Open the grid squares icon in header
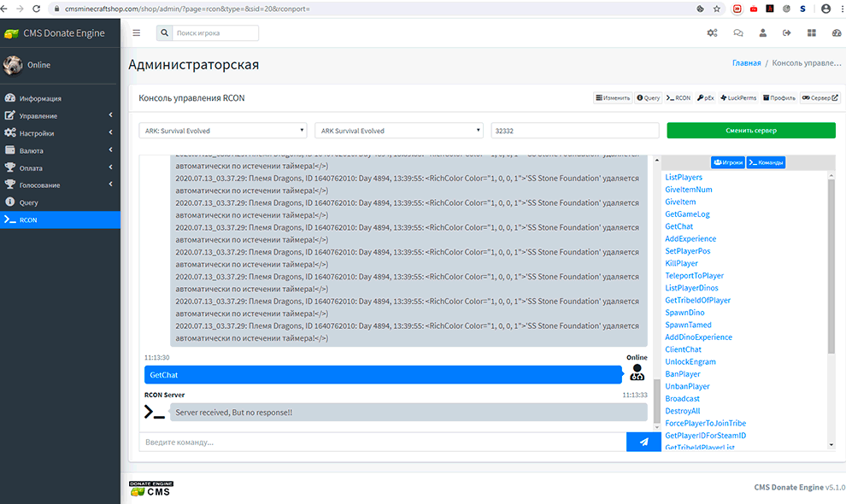The image size is (846, 504). click(812, 33)
